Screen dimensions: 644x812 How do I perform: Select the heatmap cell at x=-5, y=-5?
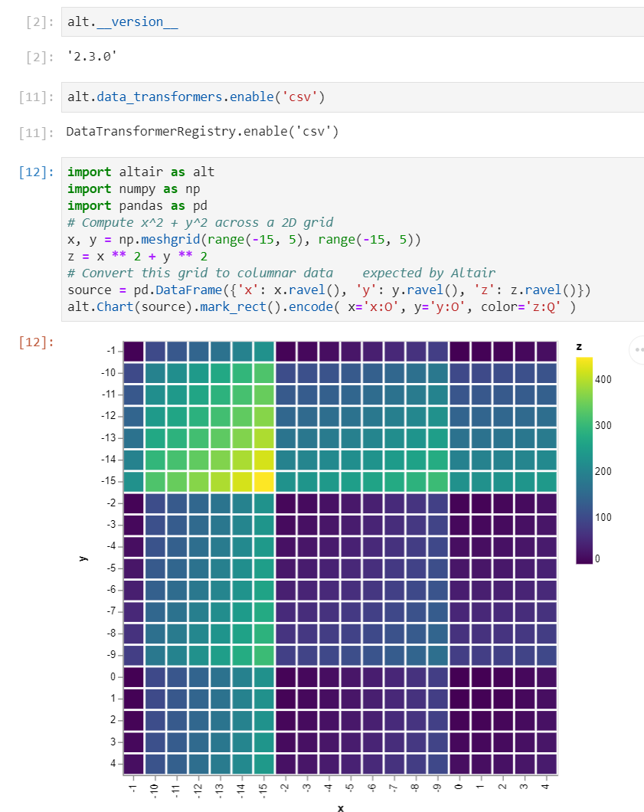351,568
